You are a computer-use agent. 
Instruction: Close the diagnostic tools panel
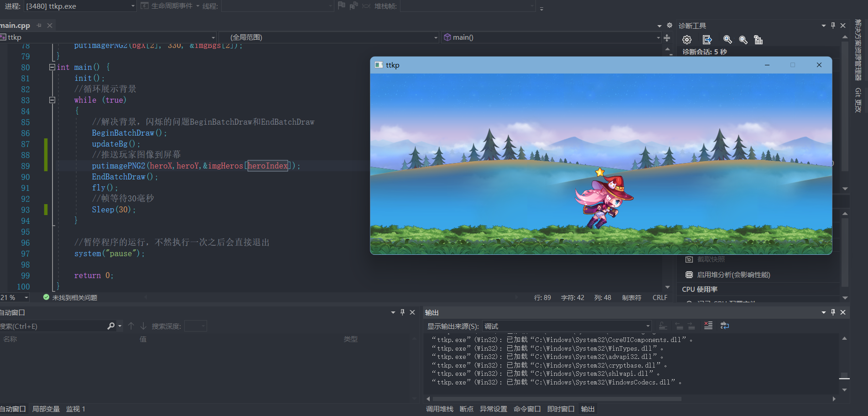pos(843,26)
